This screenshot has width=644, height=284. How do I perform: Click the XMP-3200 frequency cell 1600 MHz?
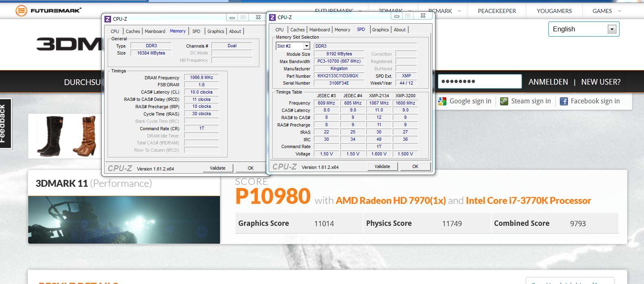405,103
